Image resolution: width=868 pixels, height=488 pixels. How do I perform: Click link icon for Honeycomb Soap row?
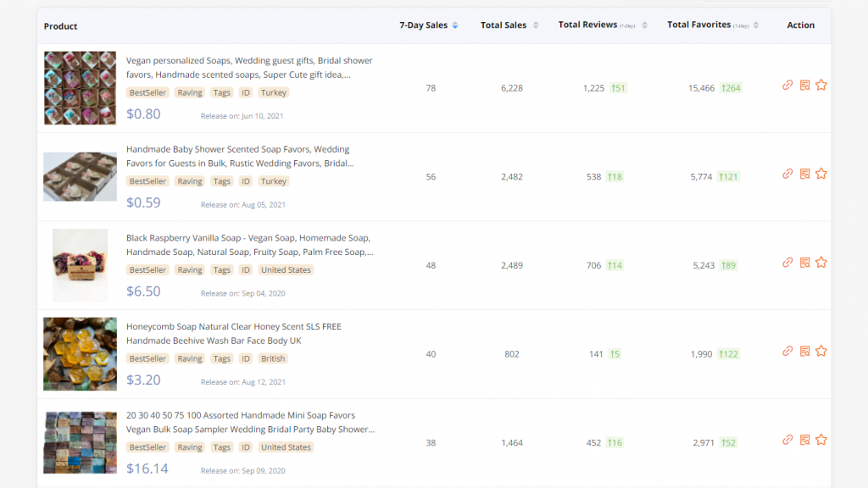787,351
